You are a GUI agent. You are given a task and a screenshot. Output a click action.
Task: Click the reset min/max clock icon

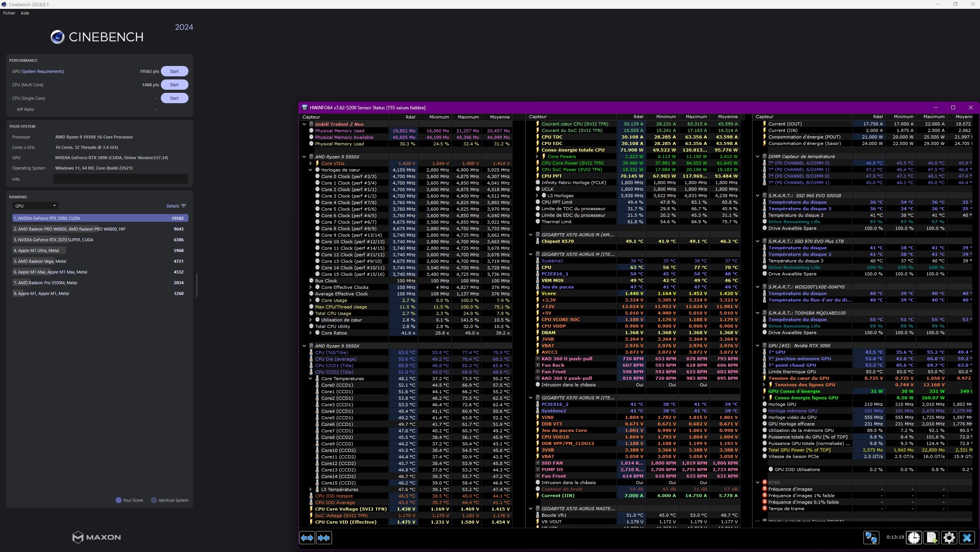tap(914, 537)
